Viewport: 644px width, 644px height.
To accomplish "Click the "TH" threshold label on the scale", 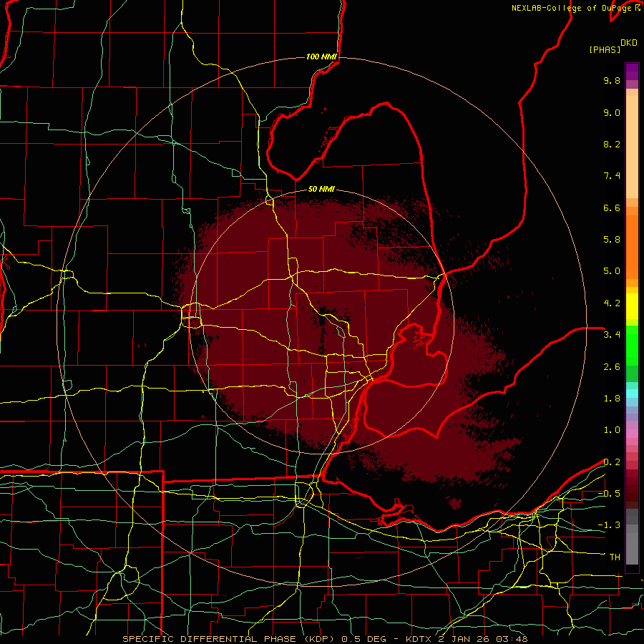I will pyautogui.click(x=615, y=557).
